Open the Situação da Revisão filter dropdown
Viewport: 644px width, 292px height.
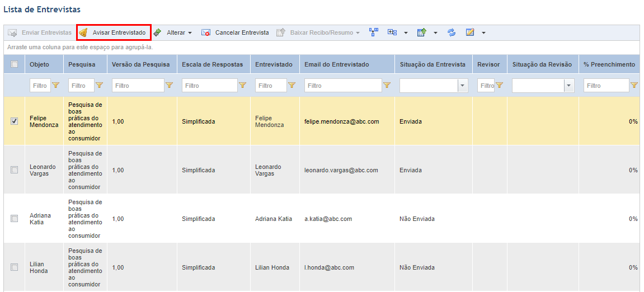tap(569, 86)
